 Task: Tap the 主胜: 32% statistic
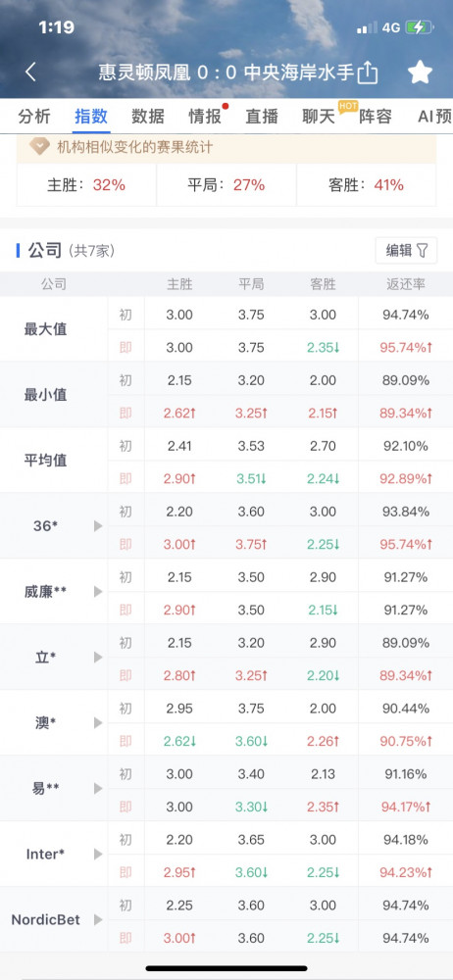click(x=86, y=185)
